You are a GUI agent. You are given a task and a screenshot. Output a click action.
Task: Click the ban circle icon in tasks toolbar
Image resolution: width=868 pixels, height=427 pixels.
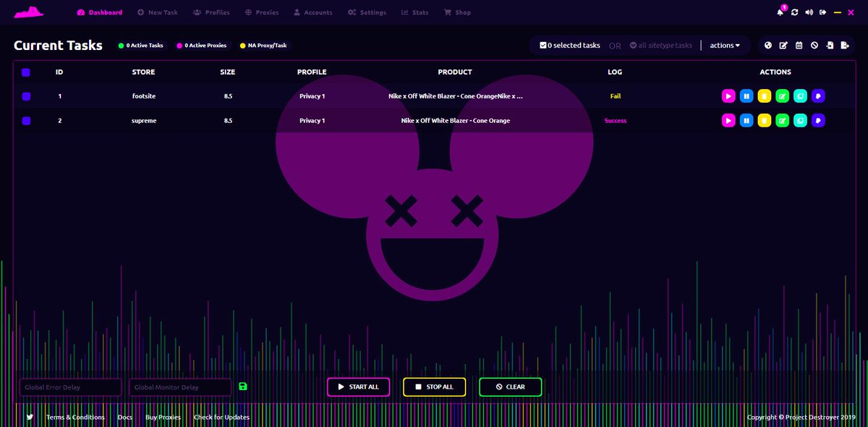(814, 45)
